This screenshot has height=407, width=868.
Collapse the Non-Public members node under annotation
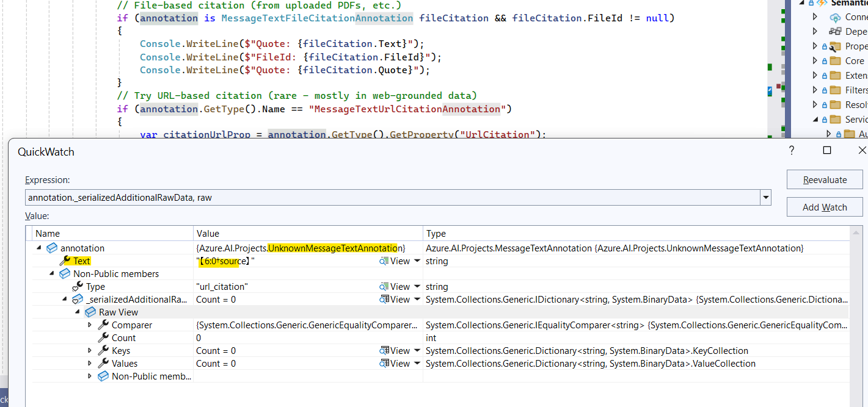(x=52, y=273)
